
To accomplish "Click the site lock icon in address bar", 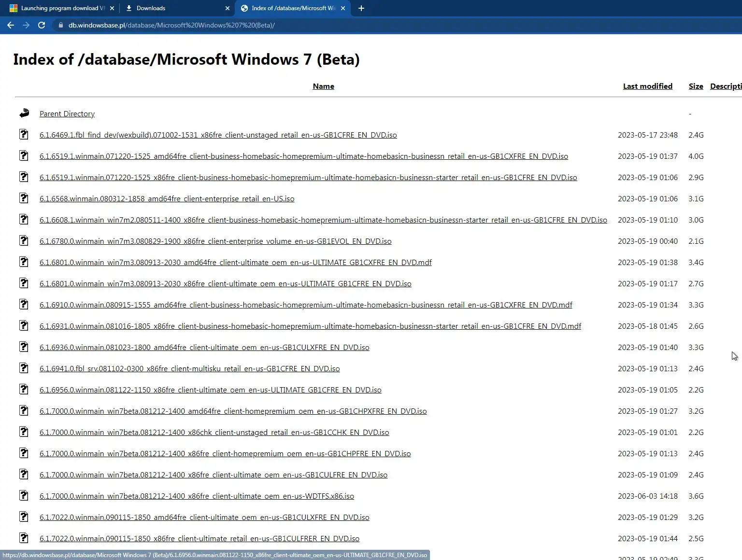I will [x=60, y=25].
